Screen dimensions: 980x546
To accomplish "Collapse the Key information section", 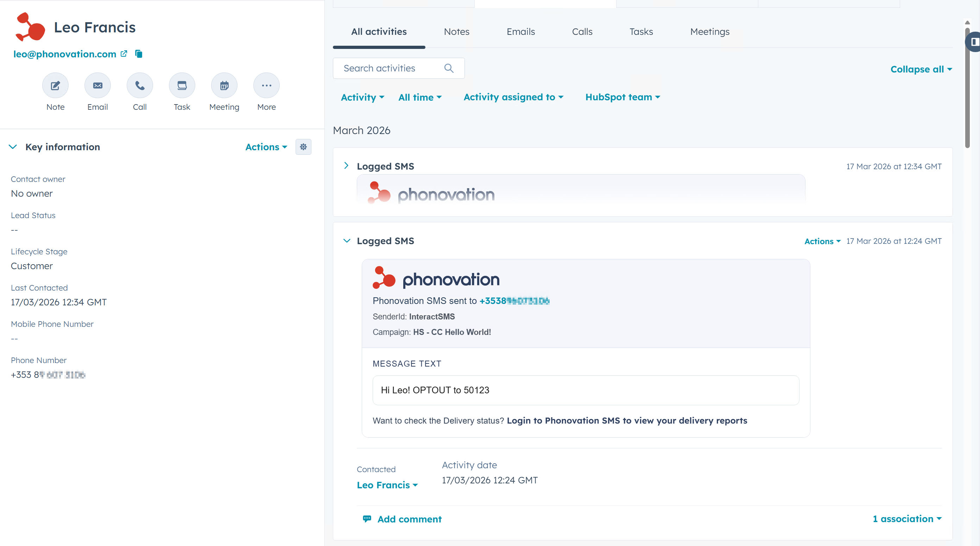I will point(13,147).
